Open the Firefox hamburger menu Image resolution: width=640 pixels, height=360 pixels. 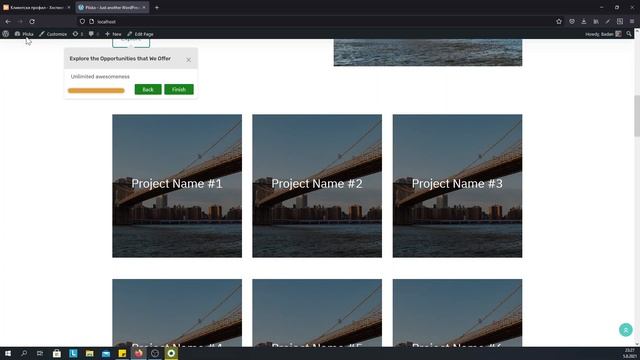[632, 21]
